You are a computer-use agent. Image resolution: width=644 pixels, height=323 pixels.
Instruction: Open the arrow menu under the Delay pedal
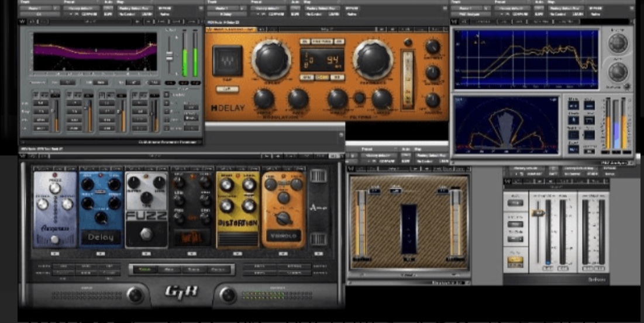click(x=101, y=253)
